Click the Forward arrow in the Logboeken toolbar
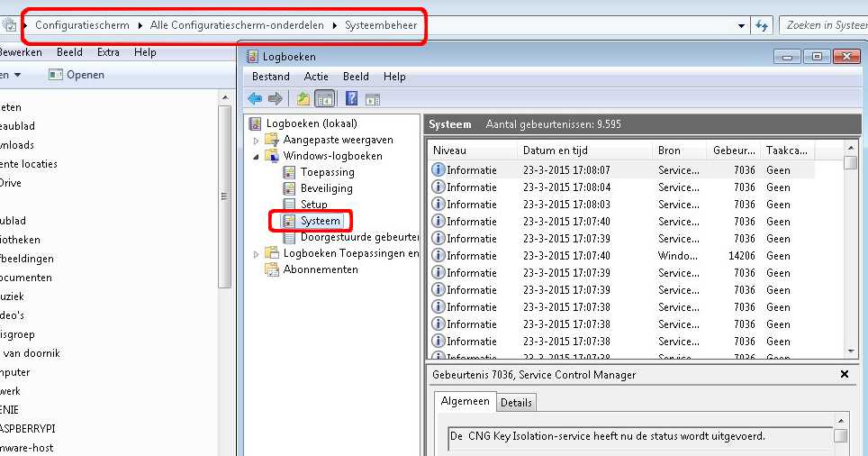Image resolution: width=868 pixels, height=456 pixels. pos(276,99)
